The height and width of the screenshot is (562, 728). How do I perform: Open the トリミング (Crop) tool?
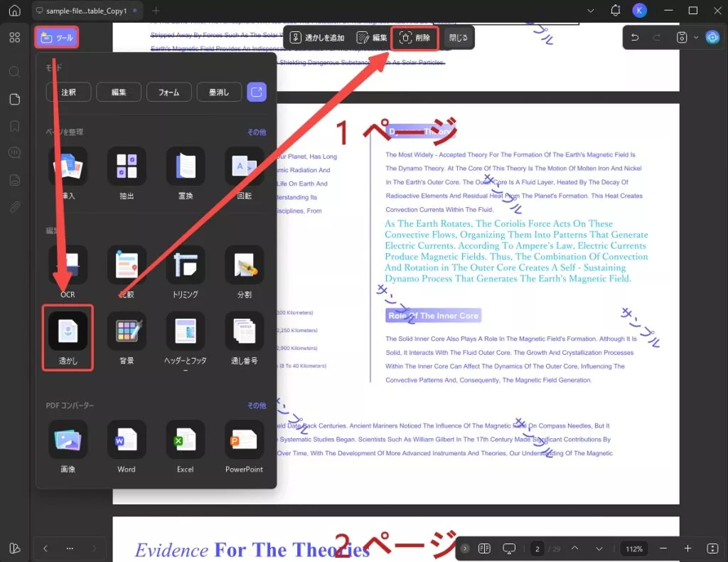coord(186,272)
